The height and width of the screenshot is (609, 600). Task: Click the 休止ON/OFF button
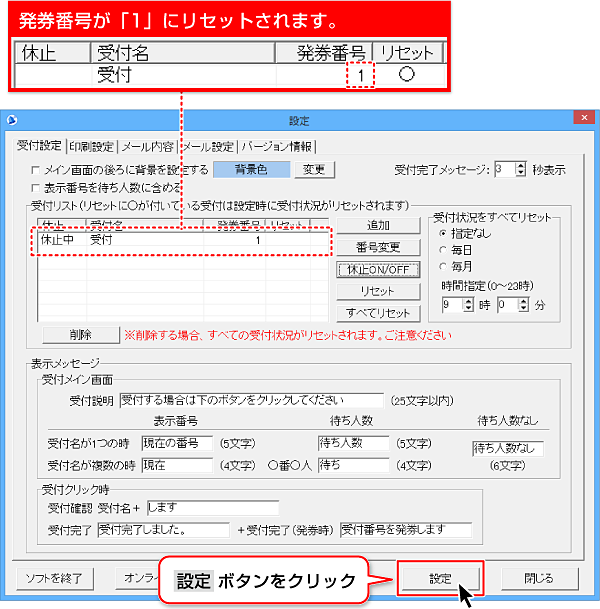pos(378,270)
